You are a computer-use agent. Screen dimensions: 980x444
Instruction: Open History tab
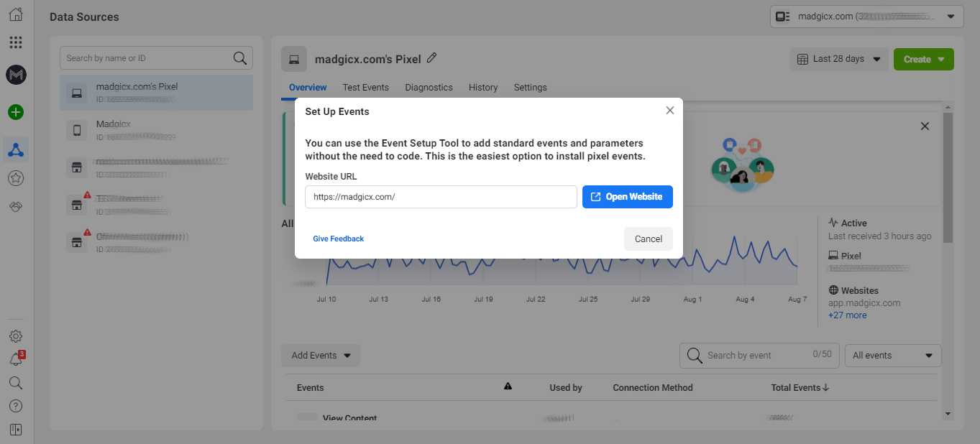[483, 88]
